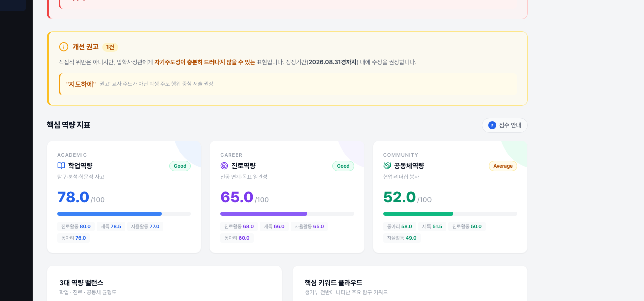The image size is (644, 301).
Task: Click the 2026.08.31경까지 deadline text
Action: coord(332,62)
